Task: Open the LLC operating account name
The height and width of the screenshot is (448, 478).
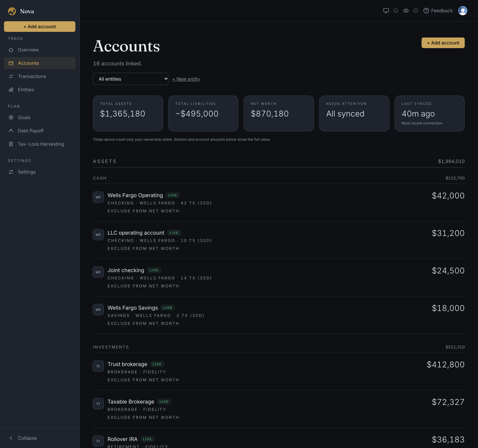Action: coord(136,233)
